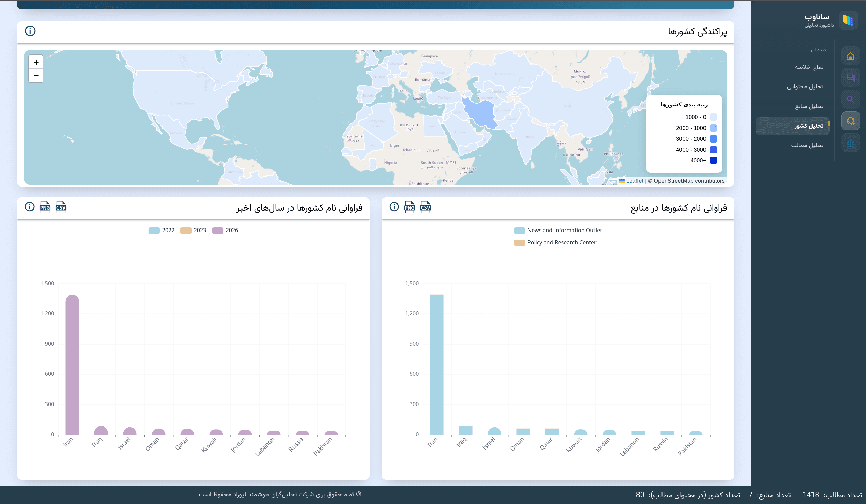Open تحلیل منابع menu item
The image size is (866, 504).
[809, 106]
